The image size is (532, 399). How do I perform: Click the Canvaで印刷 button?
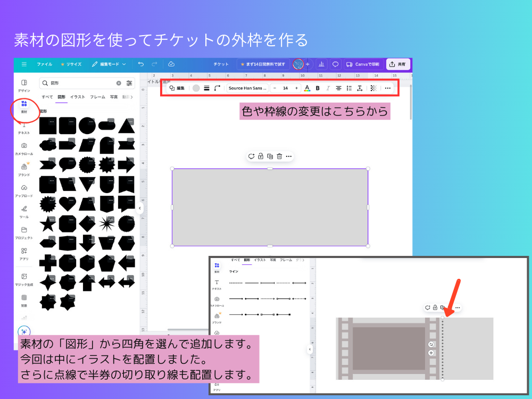coord(363,64)
